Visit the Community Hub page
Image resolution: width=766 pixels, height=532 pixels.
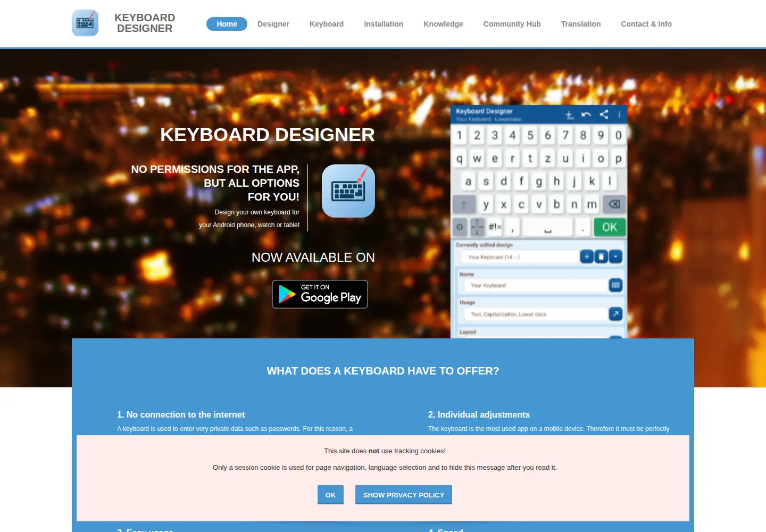(512, 24)
